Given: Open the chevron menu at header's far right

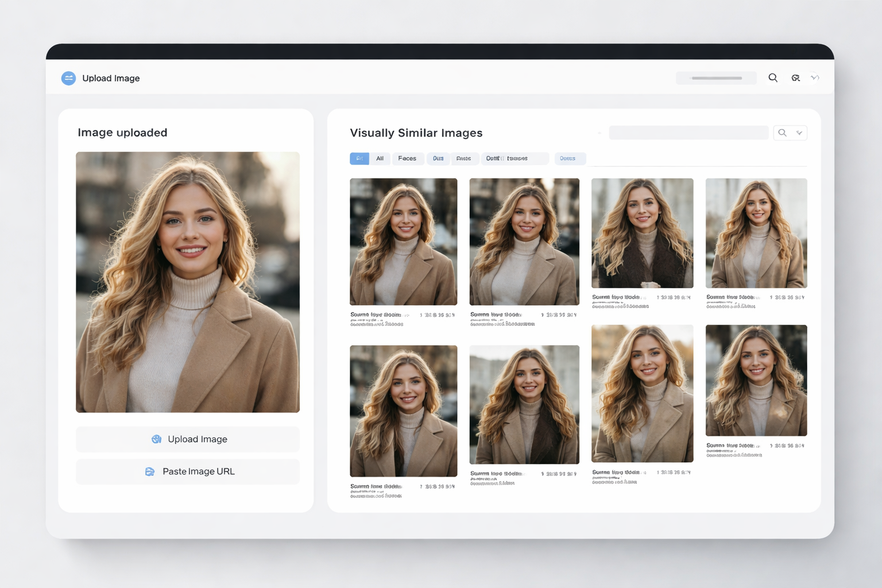Looking at the screenshot, I should pos(815,78).
